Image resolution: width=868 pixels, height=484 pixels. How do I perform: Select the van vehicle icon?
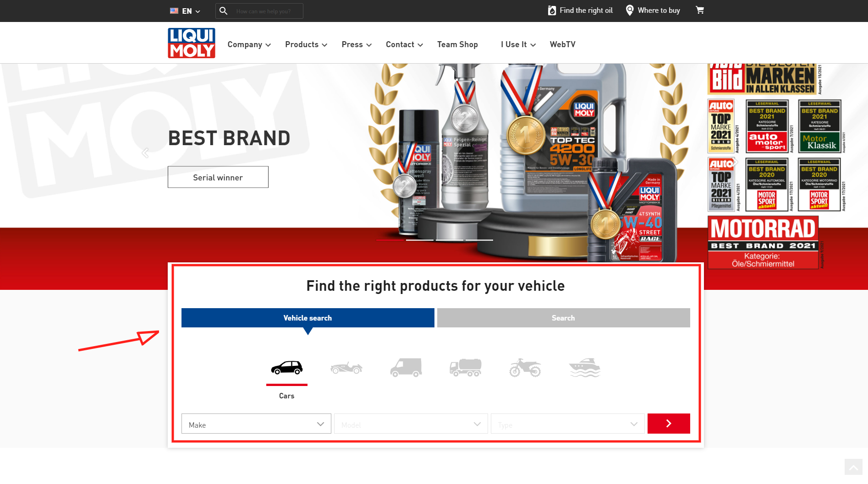click(406, 368)
